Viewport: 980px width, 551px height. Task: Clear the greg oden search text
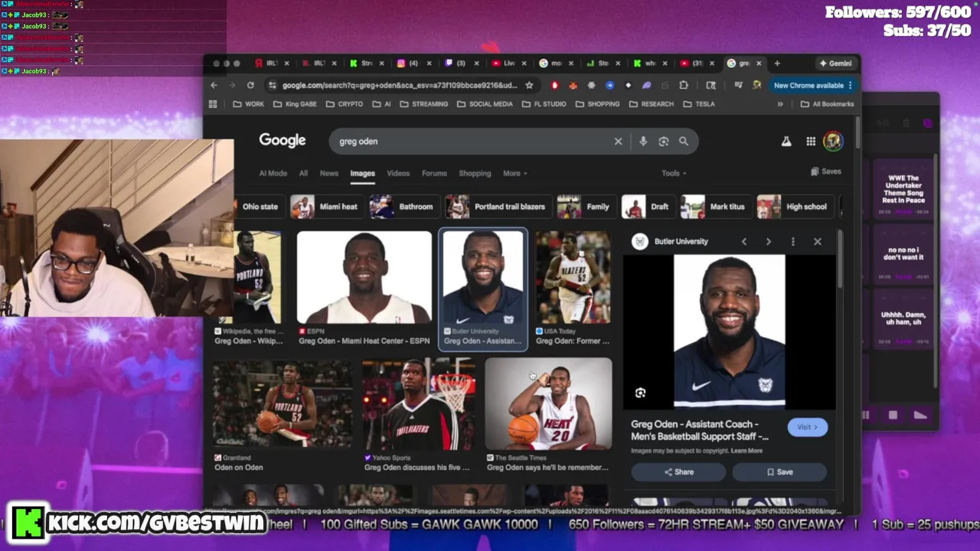(618, 142)
